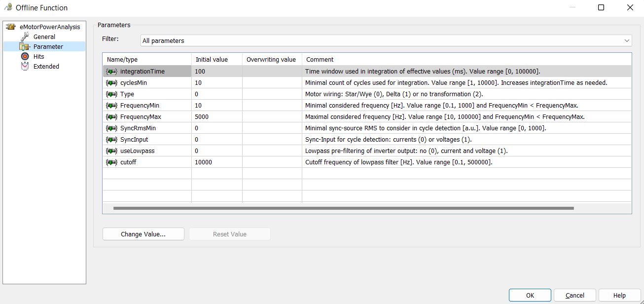This screenshot has height=304, width=644.
Task: Select the FrequencyMin parameter name
Action: pyautogui.click(x=140, y=106)
